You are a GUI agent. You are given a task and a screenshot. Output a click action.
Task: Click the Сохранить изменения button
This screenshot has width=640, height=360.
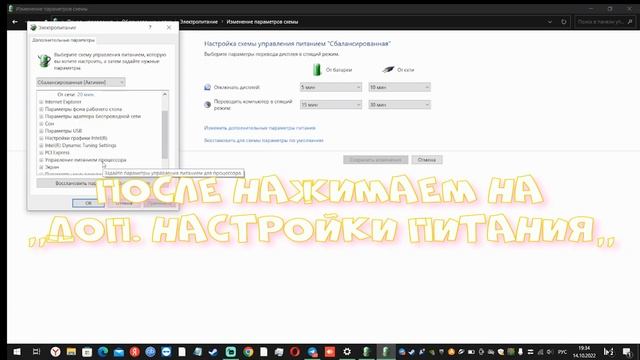(x=376, y=160)
